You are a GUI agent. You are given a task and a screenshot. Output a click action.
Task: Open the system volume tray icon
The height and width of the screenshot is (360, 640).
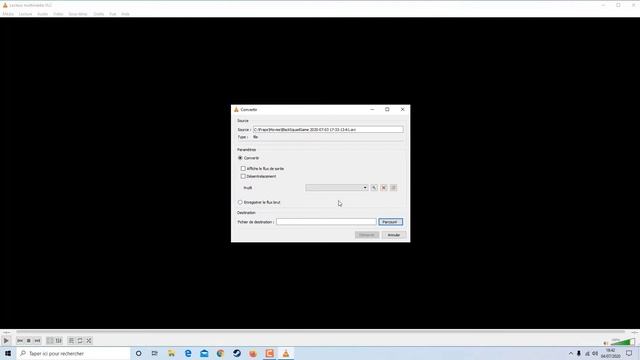[595, 353]
